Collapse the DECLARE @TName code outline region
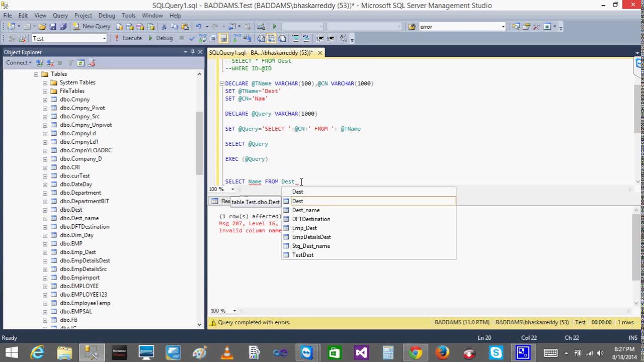 point(222,83)
